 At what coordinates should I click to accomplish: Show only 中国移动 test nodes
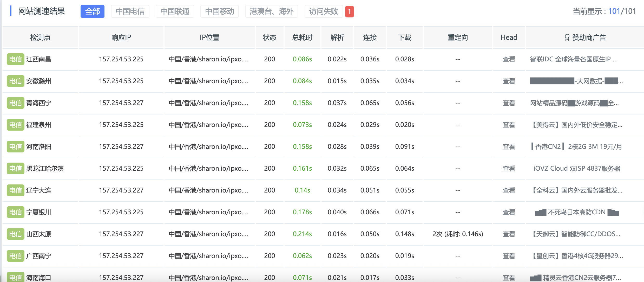(x=219, y=11)
